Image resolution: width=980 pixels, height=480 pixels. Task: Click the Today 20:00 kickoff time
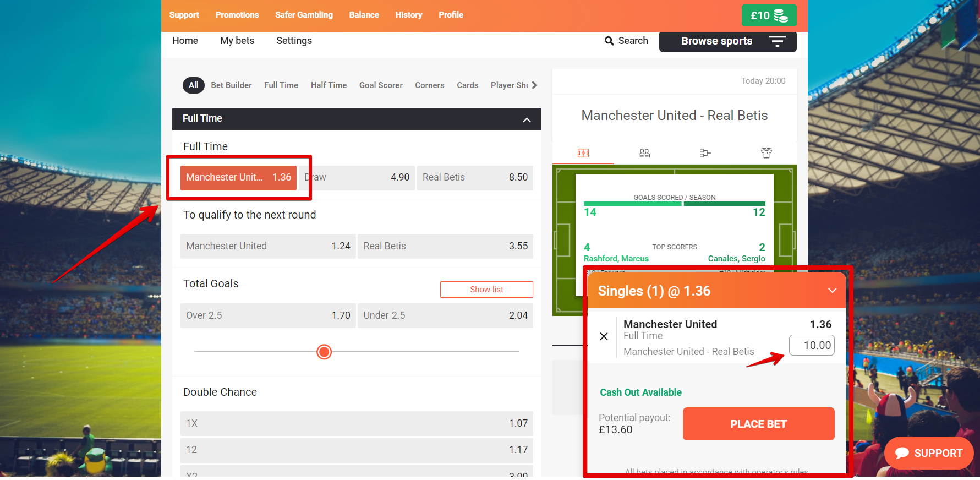click(763, 81)
